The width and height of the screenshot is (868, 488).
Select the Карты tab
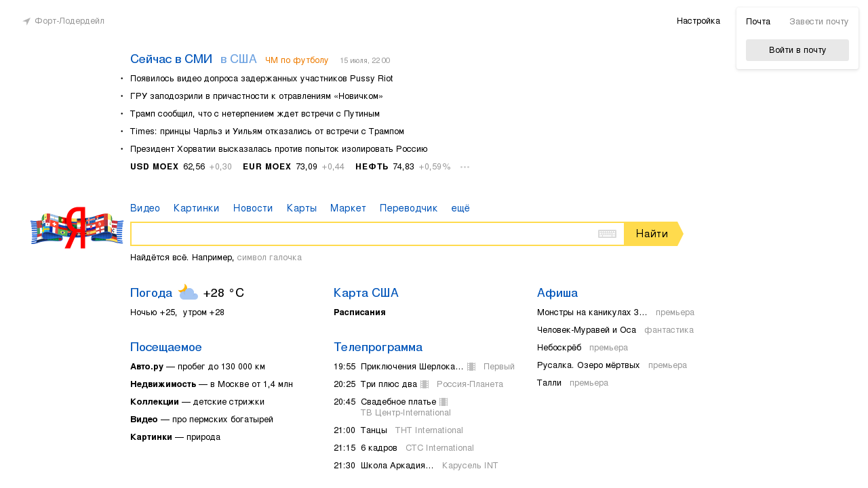tap(302, 208)
